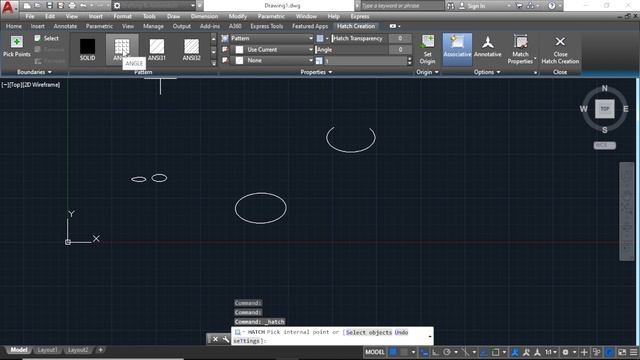Click the Hatch Transparency value field
This screenshot has width=640, height=360.
point(400,38)
